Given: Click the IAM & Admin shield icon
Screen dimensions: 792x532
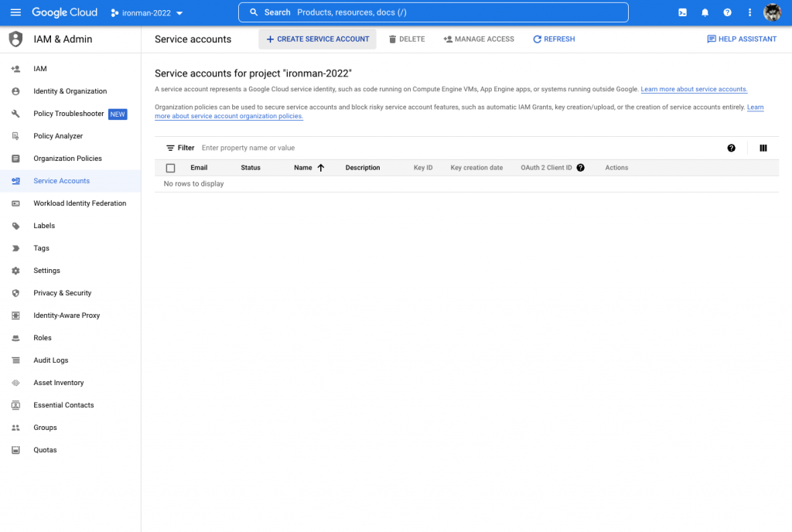Looking at the screenshot, I should [x=15, y=39].
